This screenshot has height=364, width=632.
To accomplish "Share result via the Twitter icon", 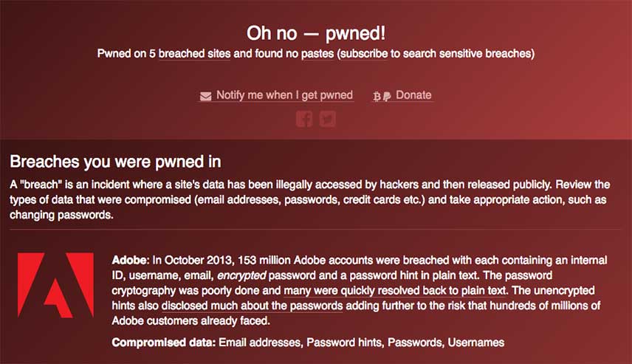I will click(328, 119).
